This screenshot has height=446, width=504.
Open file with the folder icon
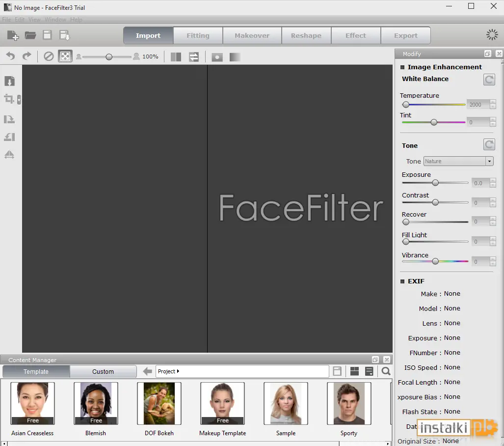[x=30, y=35]
